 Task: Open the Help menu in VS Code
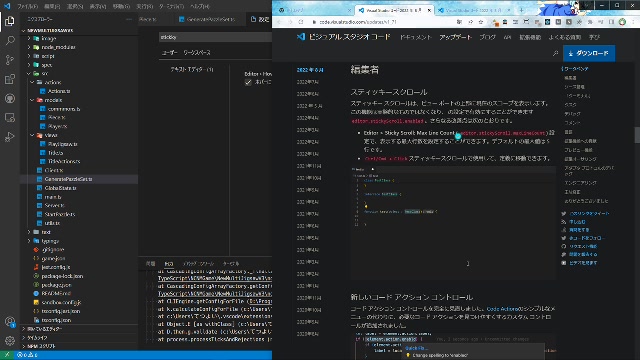(200, 6)
